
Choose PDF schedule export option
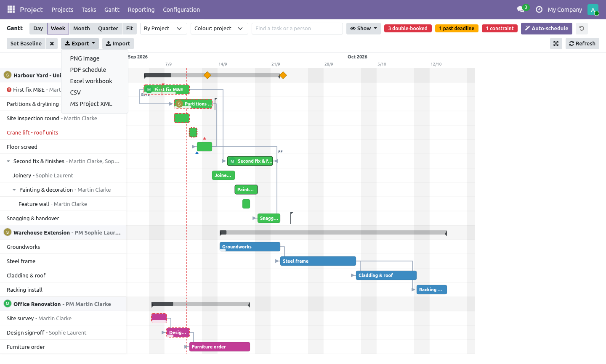pyautogui.click(x=95, y=70)
